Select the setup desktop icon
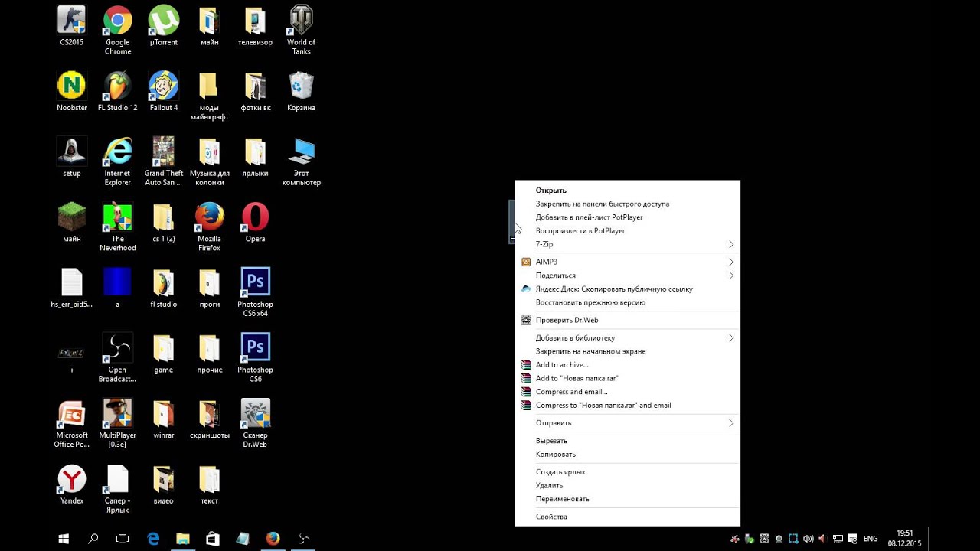 tap(71, 157)
